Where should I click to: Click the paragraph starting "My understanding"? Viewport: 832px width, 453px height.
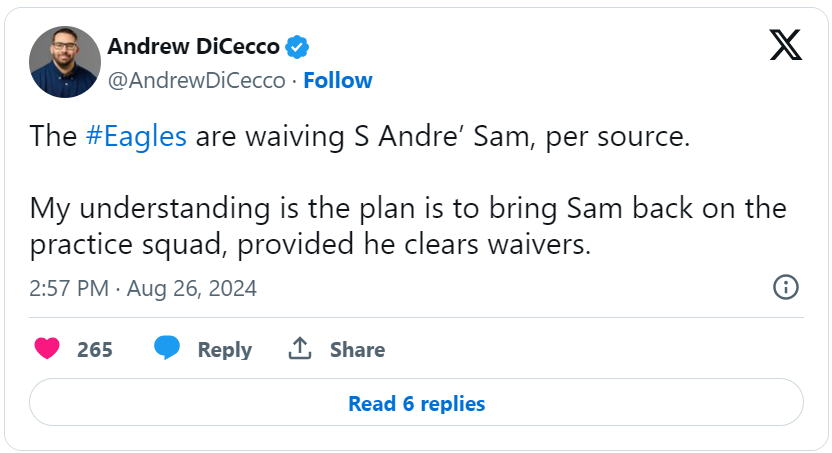(x=408, y=226)
